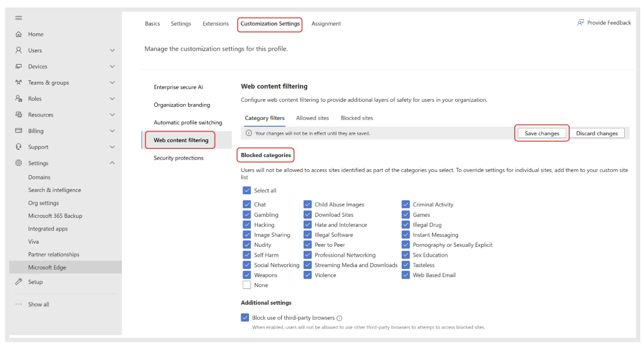
Task: Switch to the Blocked sites tab
Action: pyautogui.click(x=356, y=118)
